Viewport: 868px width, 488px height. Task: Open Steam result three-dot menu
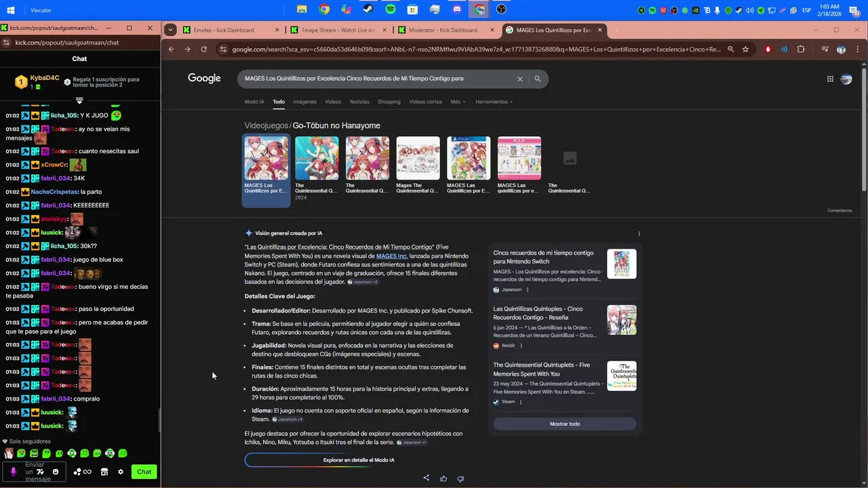(x=521, y=402)
